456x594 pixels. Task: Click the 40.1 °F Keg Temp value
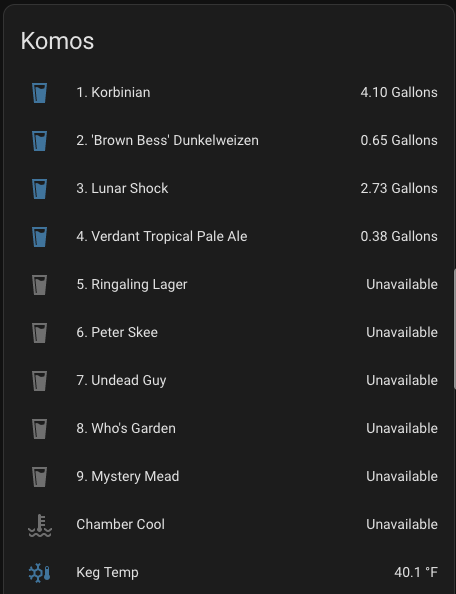(416, 572)
